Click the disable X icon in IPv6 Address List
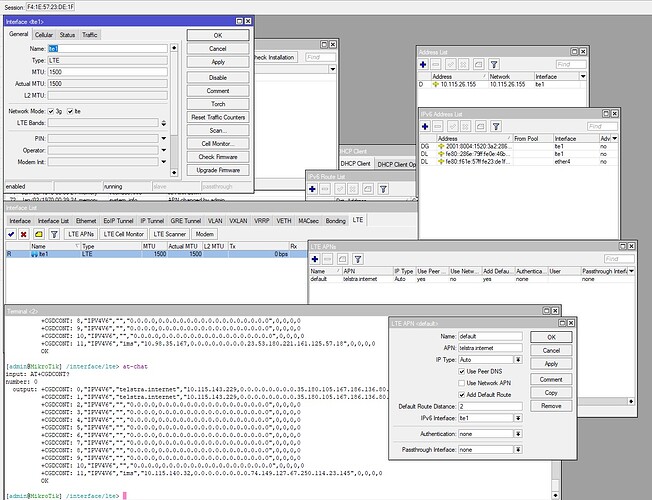This screenshot has width=652, height=500. [x=465, y=126]
